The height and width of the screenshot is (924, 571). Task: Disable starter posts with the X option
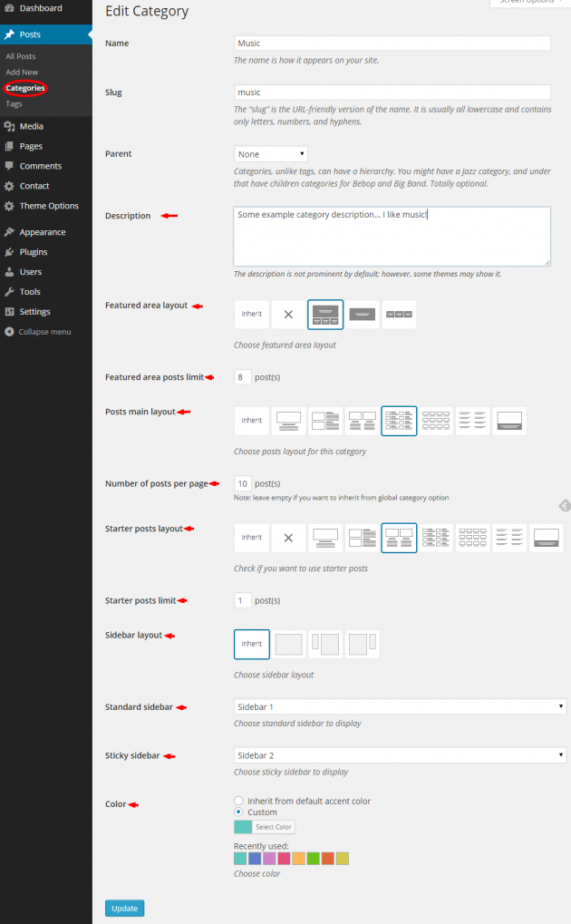click(x=288, y=538)
